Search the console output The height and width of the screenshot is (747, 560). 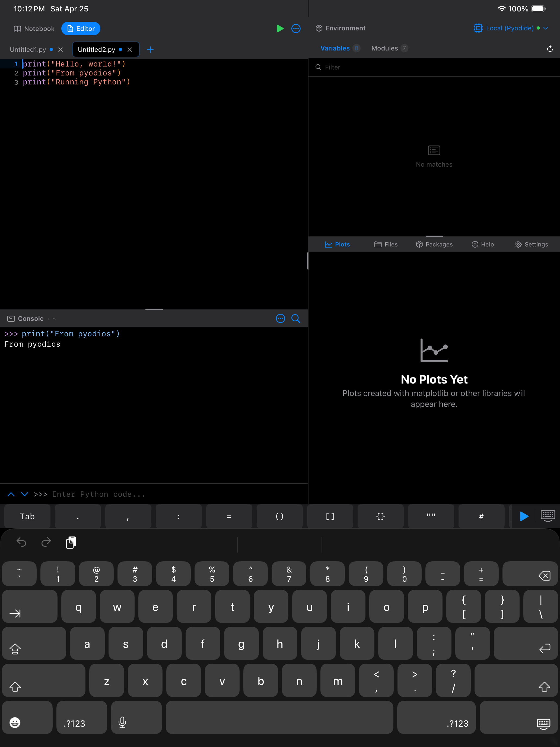(296, 318)
